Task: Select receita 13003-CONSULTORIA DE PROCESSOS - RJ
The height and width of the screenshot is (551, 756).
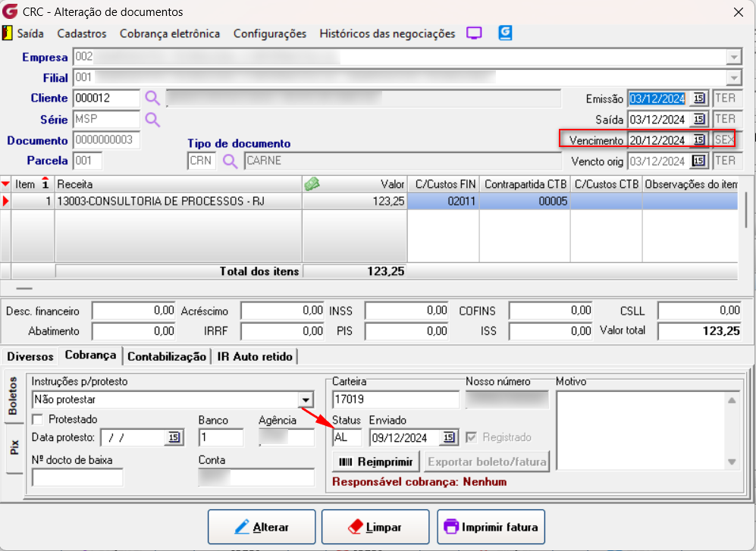Action: pyautogui.click(x=178, y=201)
